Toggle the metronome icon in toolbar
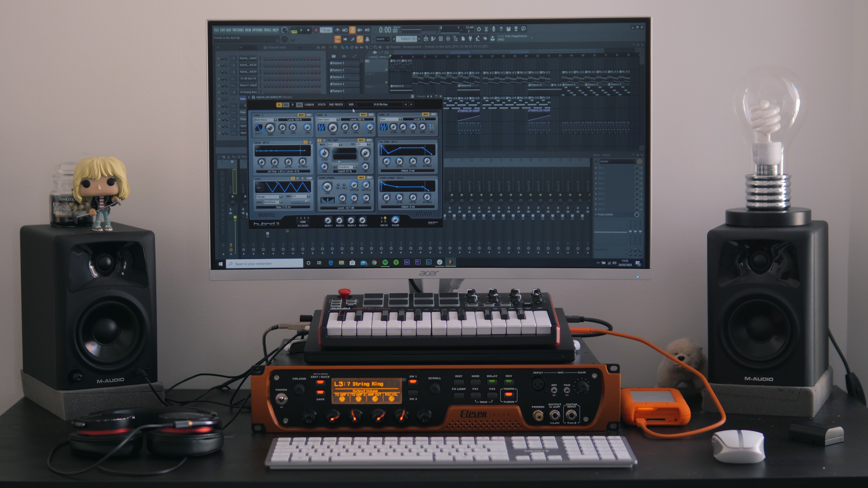The image size is (868, 488). pos(338,30)
